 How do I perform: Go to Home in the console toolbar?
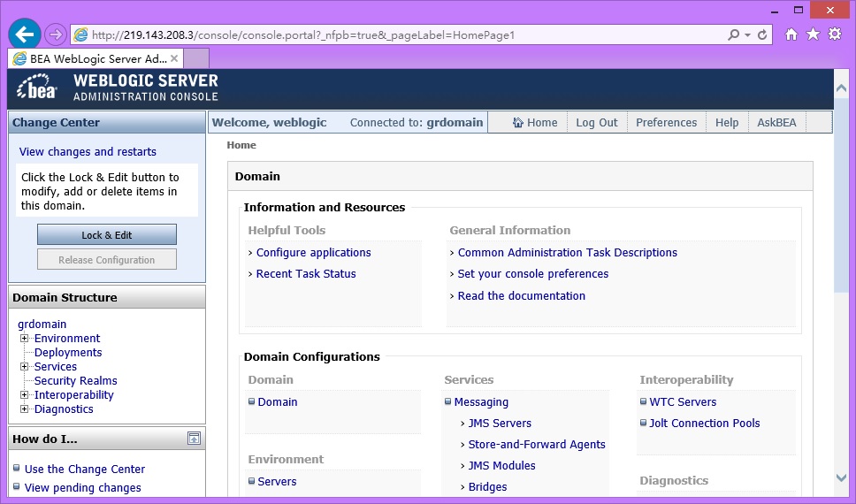click(x=535, y=123)
